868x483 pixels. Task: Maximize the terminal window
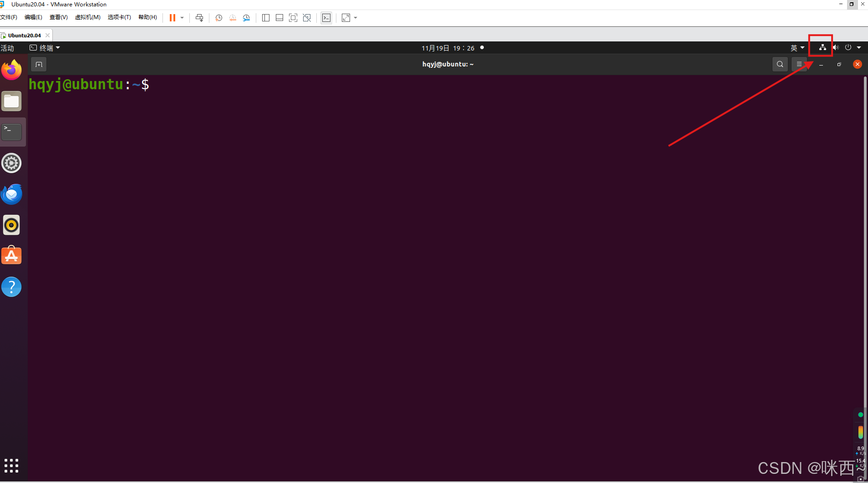(x=839, y=65)
